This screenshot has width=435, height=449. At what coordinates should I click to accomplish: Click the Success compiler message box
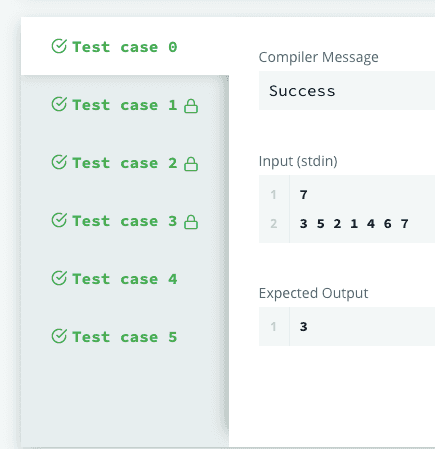click(347, 91)
